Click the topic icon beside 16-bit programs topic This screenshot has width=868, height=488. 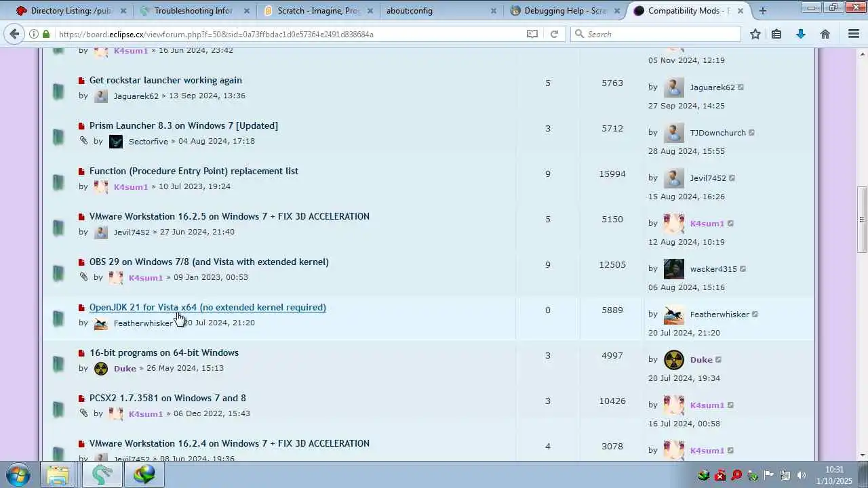pyautogui.click(x=58, y=363)
